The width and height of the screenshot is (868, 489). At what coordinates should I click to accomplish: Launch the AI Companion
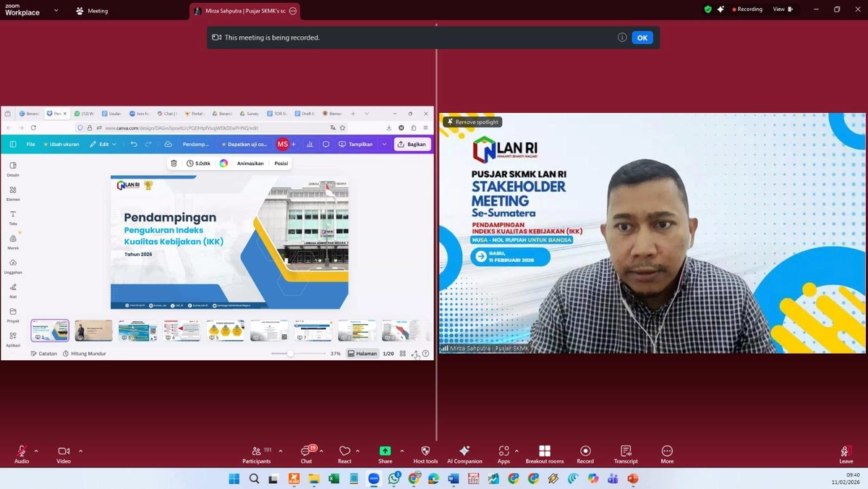click(464, 454)
